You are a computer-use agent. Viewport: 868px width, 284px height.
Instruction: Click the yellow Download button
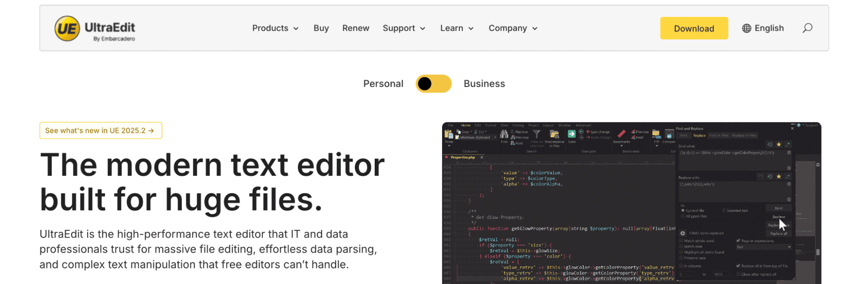point(694,28)
